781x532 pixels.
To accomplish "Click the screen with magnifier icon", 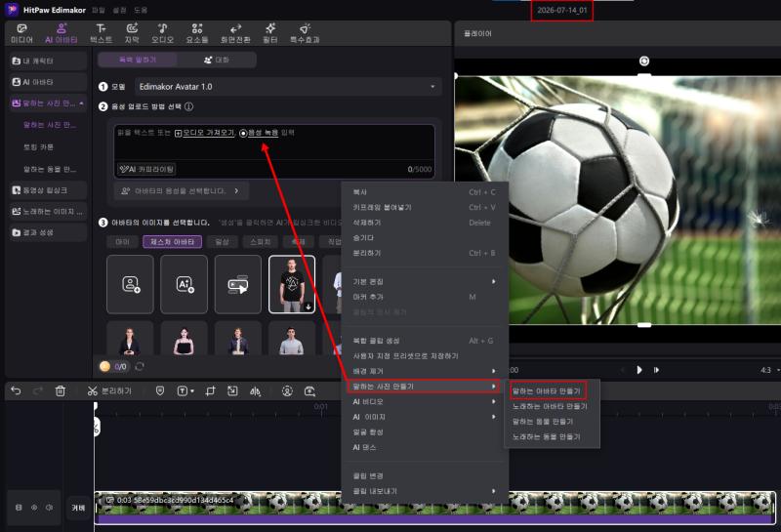I will (x=309, y=391).
